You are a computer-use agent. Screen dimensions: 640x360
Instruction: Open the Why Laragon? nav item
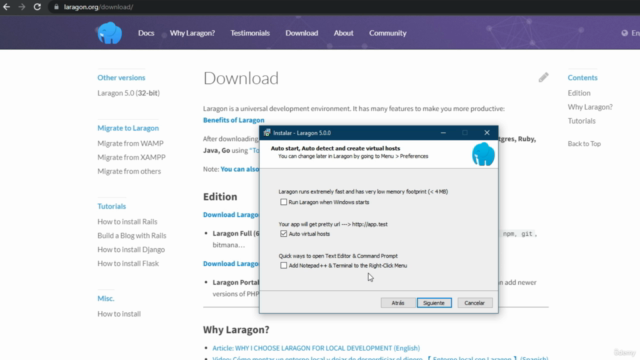192,33
